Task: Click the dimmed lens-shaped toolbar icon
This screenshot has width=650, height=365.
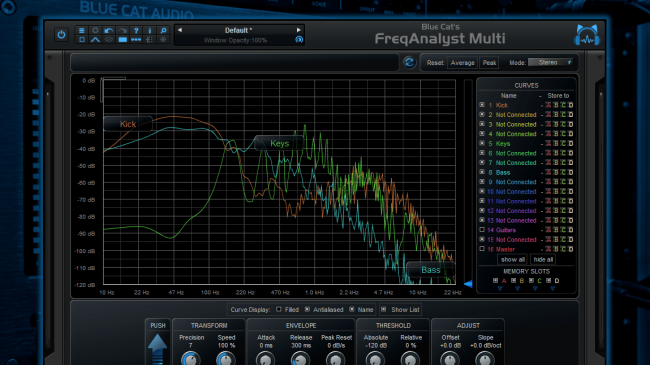Action: tap(109, 40)
